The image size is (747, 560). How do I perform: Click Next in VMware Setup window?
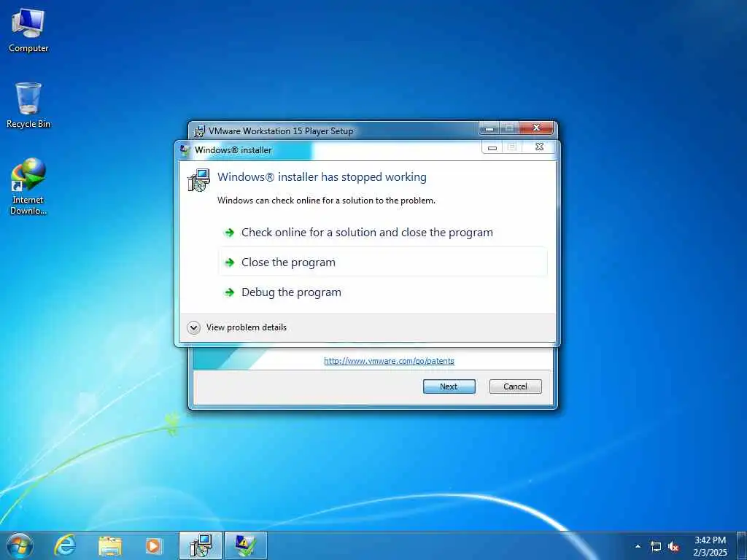(449, 386)
